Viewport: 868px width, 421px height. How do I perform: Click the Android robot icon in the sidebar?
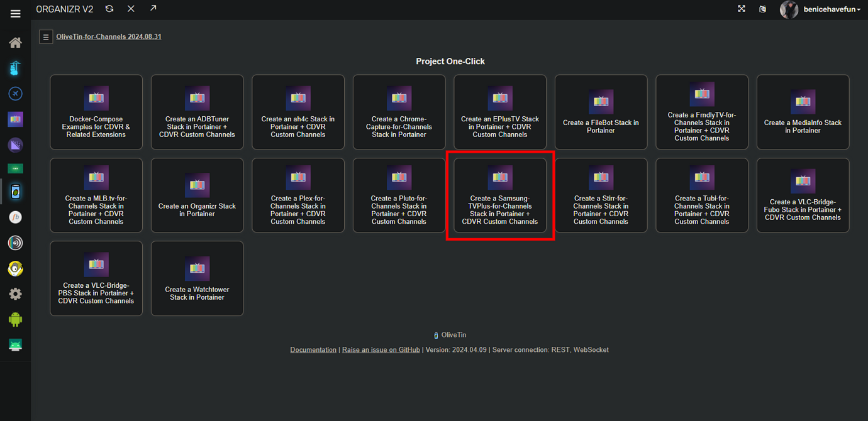(x=15, y=319)
